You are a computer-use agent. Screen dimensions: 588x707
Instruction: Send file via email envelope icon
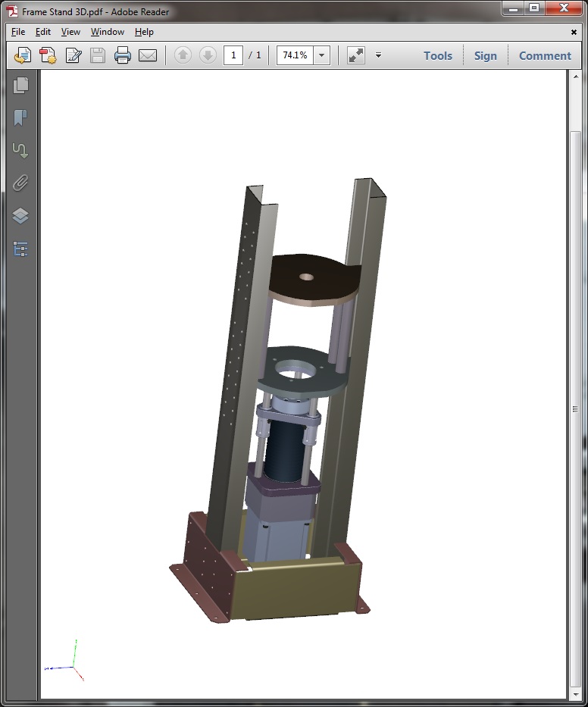[x=148, y=55]
